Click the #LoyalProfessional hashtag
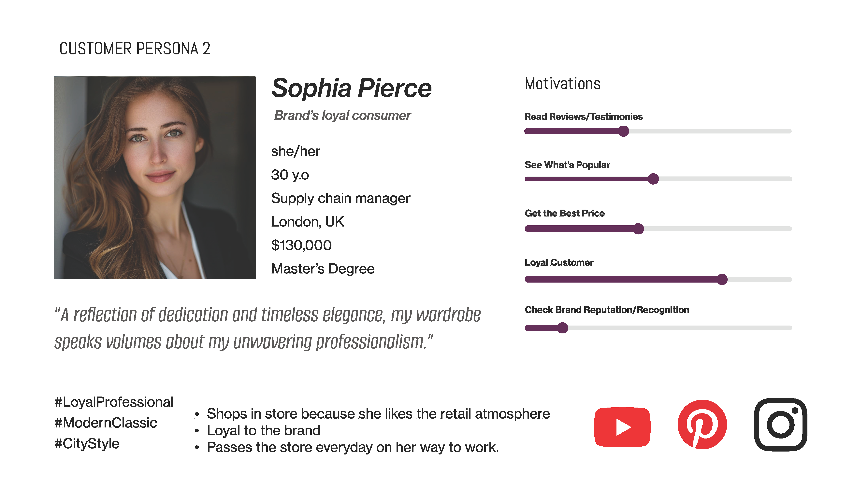The height and width of the screenshot is (488, 868). pyautogui.click(x=114, y=402)
